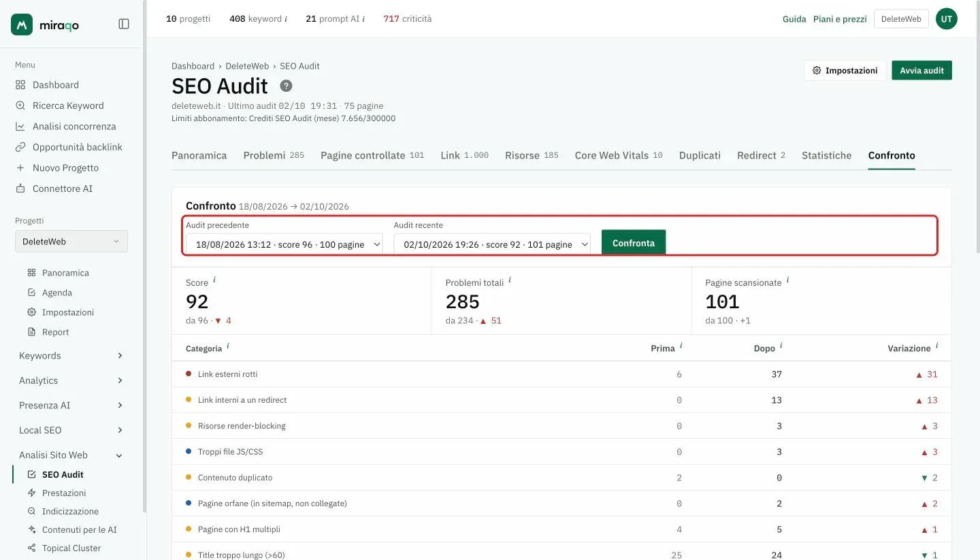Image resolution: width=980 pixels, height=560 pixels.
Task: Expand the Presenza AI sidebar section
Action: pyautogui.click(x=71, y=406)
